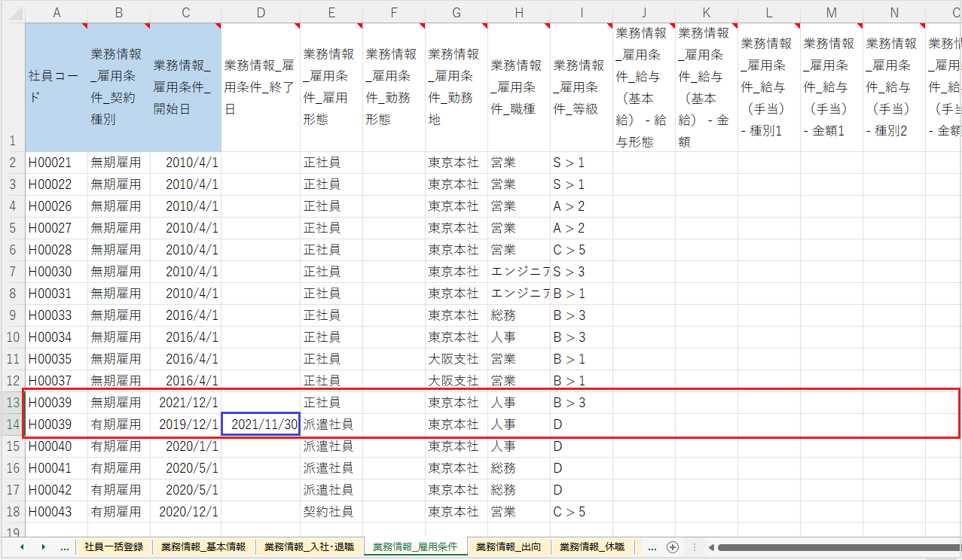The height and width of the screenshot is (560, 962).
Task: Click the previous sheet navigation arrow
Action: [x=21, y=547]
